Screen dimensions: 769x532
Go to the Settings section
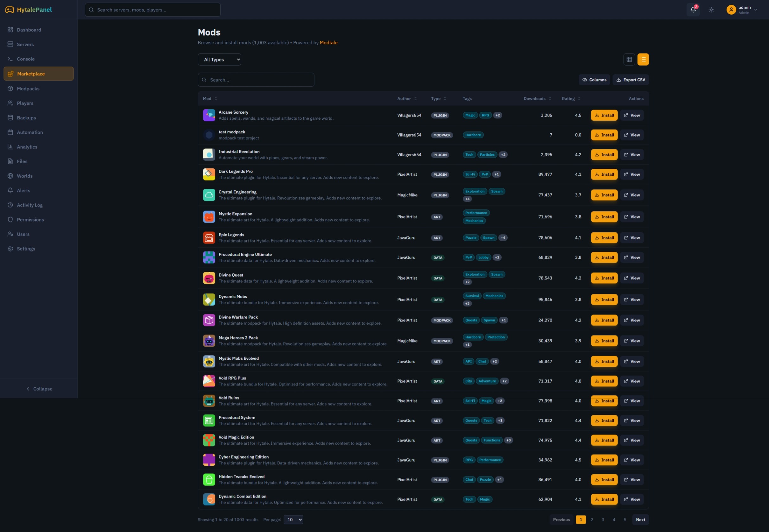[x=26, y=249]
